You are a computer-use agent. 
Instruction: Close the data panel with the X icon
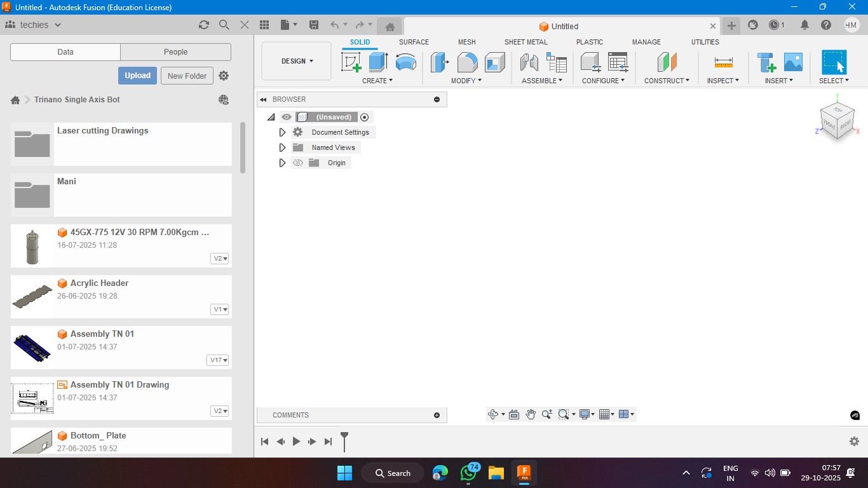[x=245, y=25]
